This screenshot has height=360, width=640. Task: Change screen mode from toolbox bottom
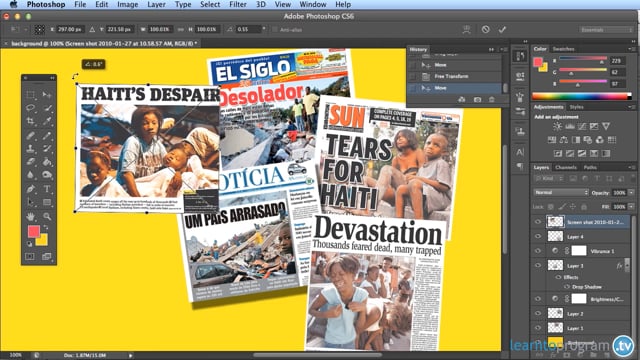click(x=47, y=256)
